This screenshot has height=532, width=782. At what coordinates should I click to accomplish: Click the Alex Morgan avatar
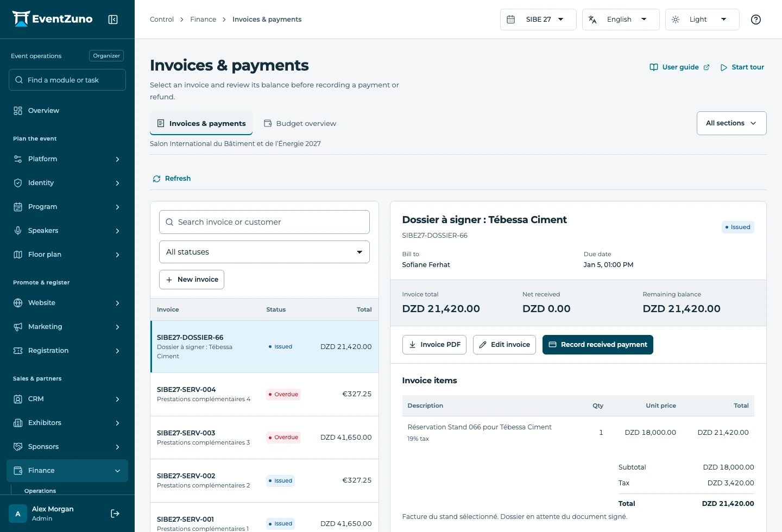(18, 514)
